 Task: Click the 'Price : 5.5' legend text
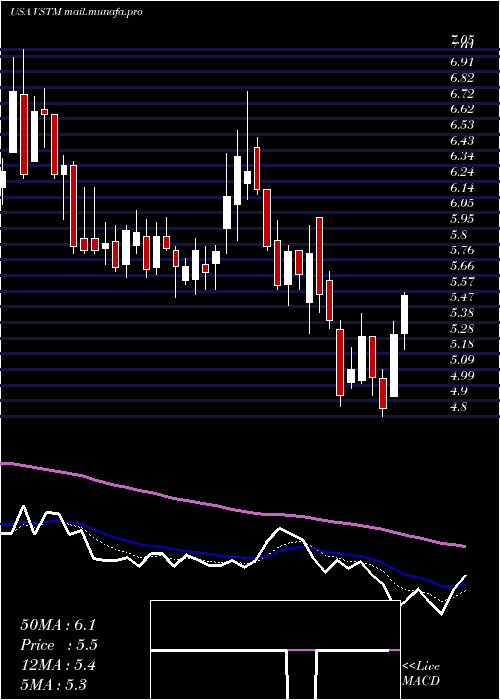(x=58, y=645)
